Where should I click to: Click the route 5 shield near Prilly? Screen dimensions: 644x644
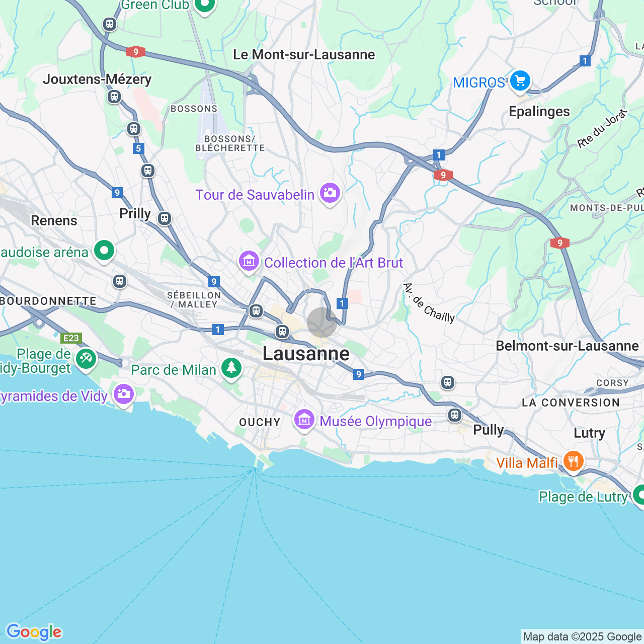pyautogui.click(x=139, y=148)
